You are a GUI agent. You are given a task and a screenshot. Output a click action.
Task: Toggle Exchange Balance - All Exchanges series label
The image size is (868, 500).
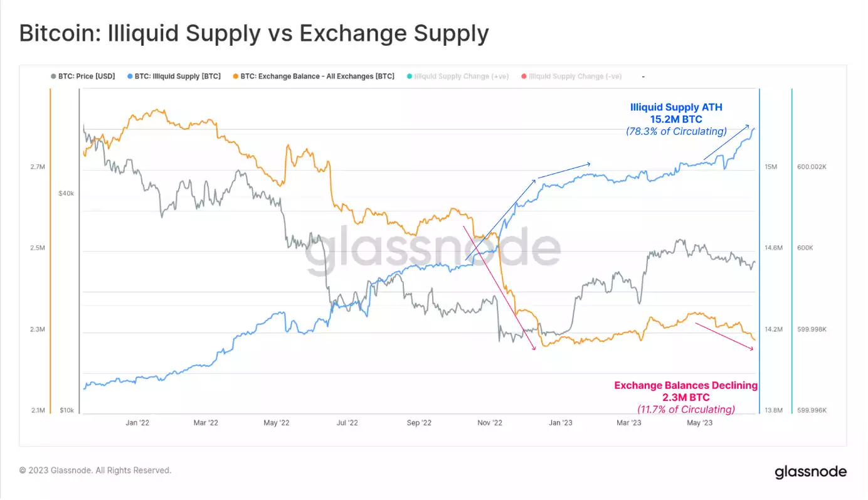pyautogui.click(x=317, y=77)
